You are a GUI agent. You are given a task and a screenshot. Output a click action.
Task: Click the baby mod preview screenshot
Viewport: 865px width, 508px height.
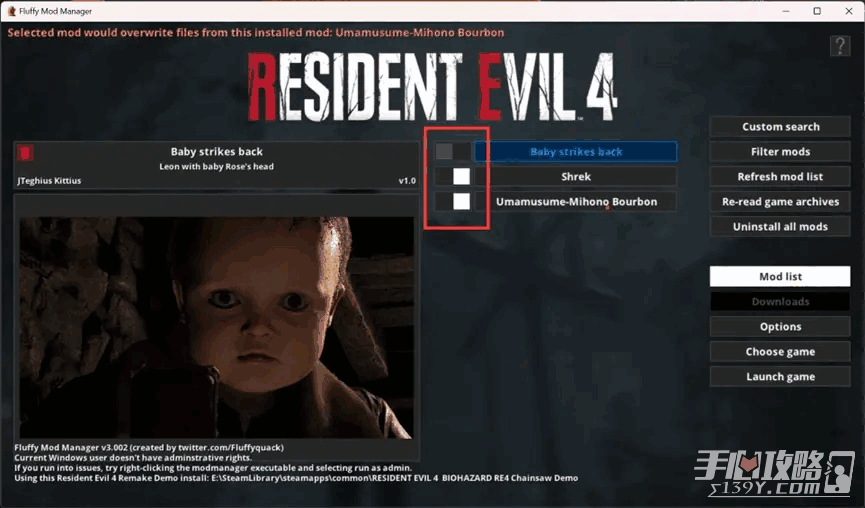216,327
